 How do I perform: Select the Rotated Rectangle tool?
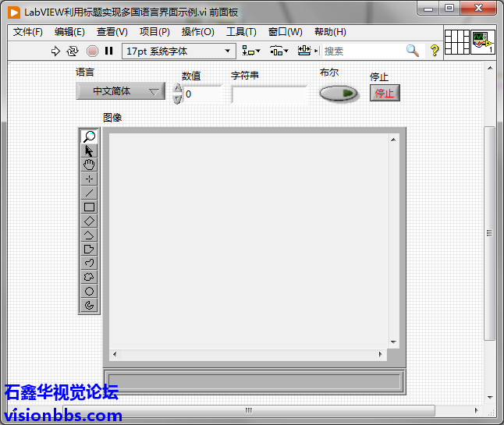(89, 221)
